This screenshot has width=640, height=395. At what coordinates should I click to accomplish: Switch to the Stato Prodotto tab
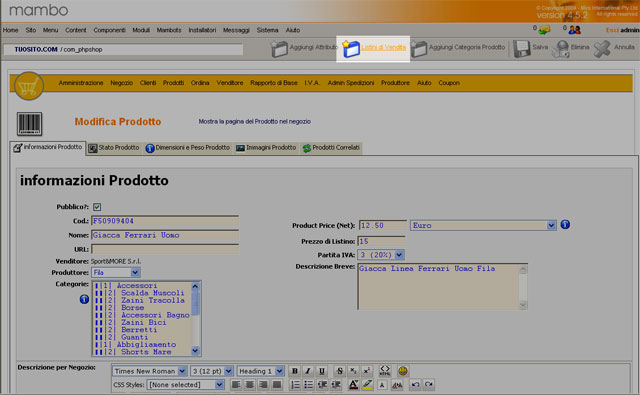[x=114, y=148]
